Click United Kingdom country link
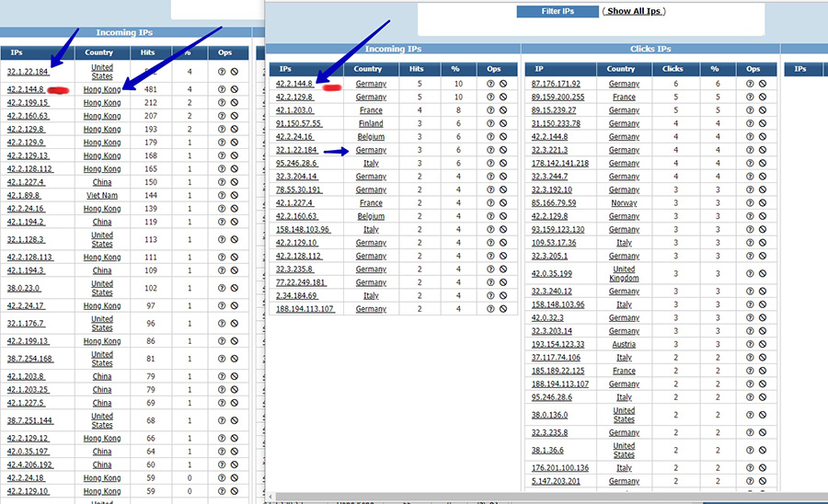Viewport: 828px width, 504px height. (x=624, y=273)
